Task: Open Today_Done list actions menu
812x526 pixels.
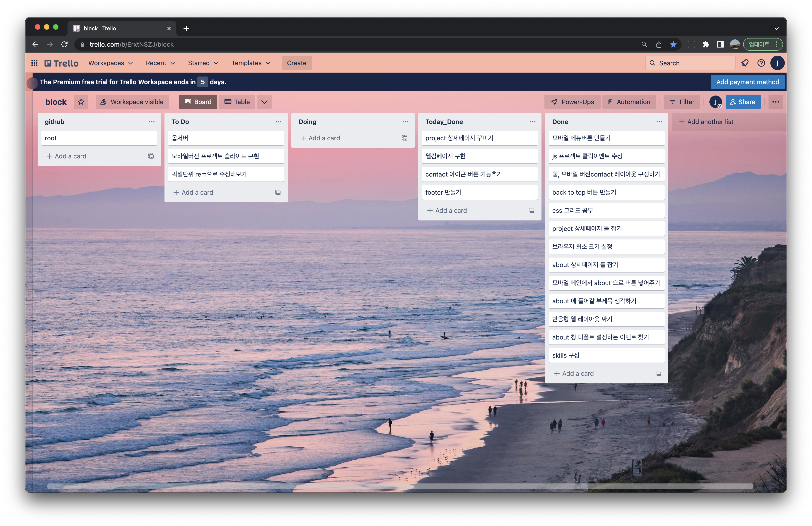Action: pyautogui.click(x=532, y=122)
